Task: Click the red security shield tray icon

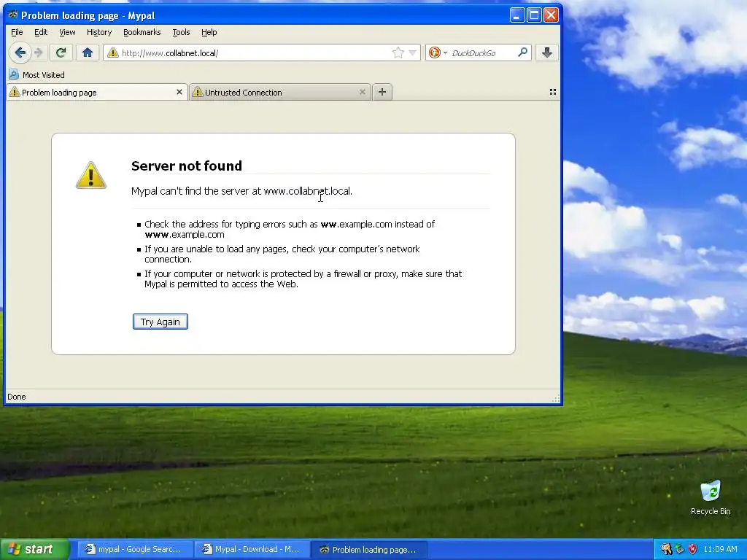Action: tap(692, 550)
